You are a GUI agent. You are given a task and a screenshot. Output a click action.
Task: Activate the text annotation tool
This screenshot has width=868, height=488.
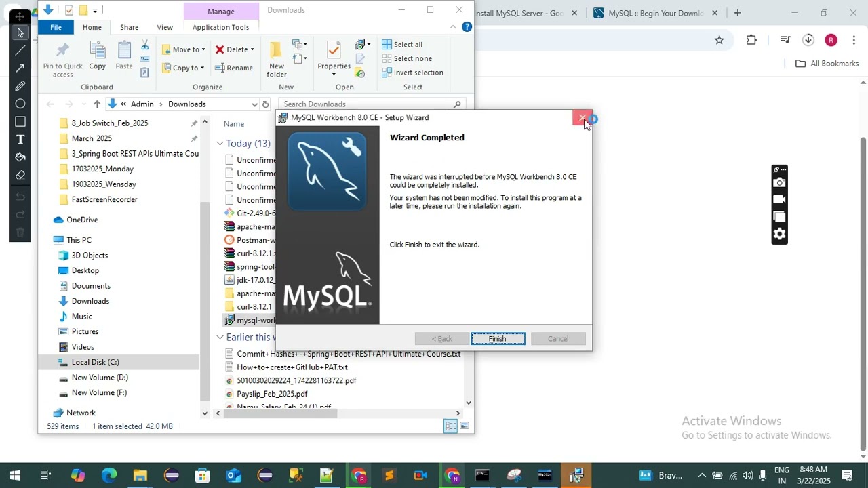(x=20, y=139)
